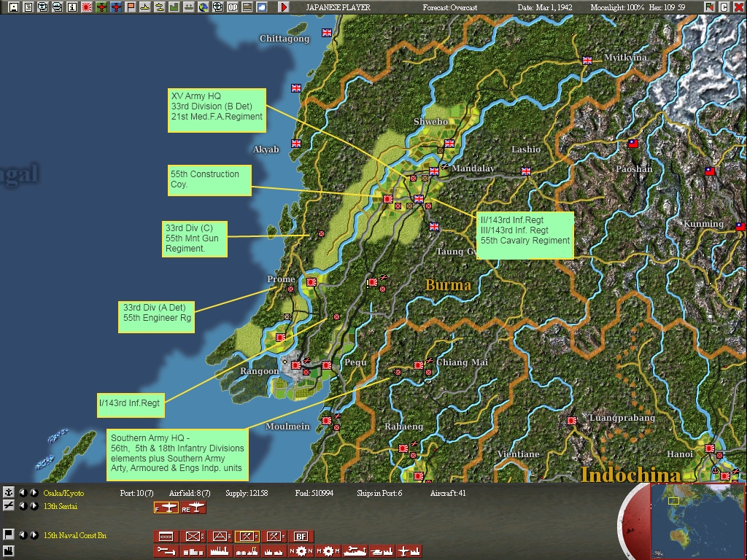Click the Japanese unit at Prome

pos(311,282)
